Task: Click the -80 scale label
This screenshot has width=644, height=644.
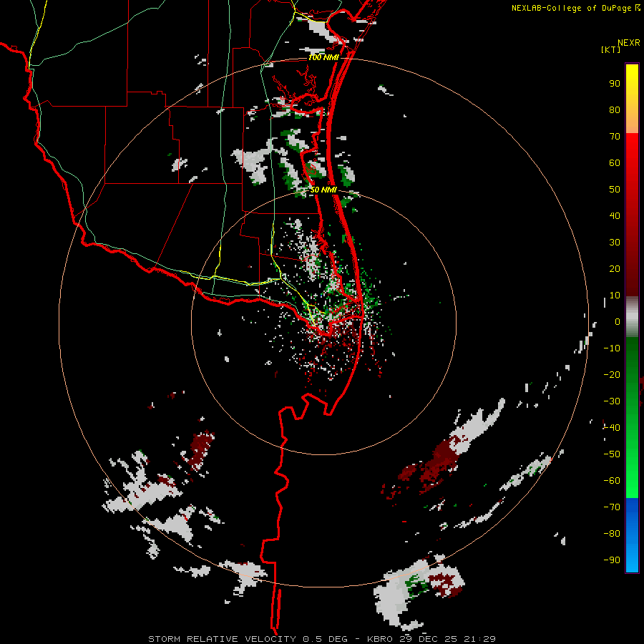Action: coord(612,534)
